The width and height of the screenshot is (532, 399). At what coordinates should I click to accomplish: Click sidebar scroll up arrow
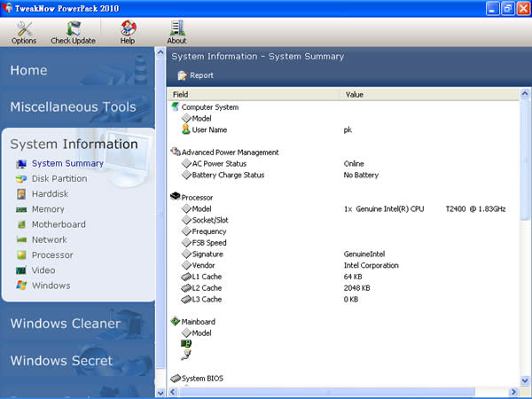pyautogui.click(x=160, y=52)
